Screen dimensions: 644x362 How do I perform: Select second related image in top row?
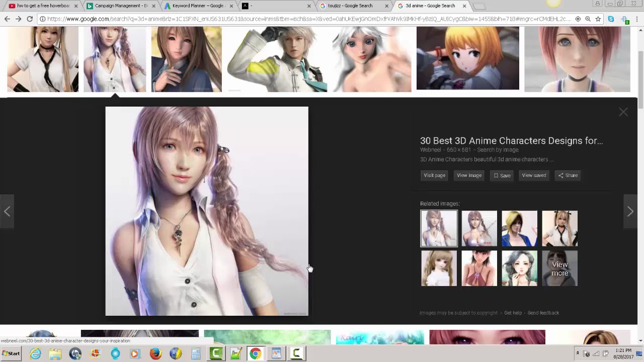click(479, 228)
